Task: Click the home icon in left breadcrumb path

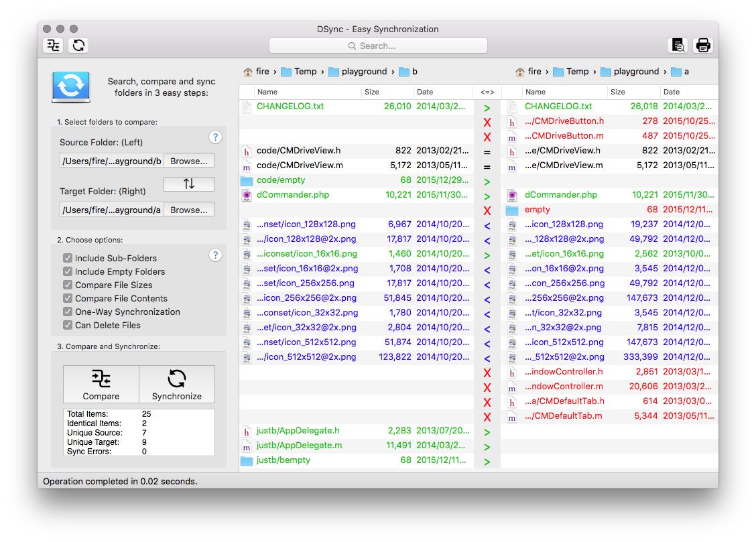Action: 249,71
